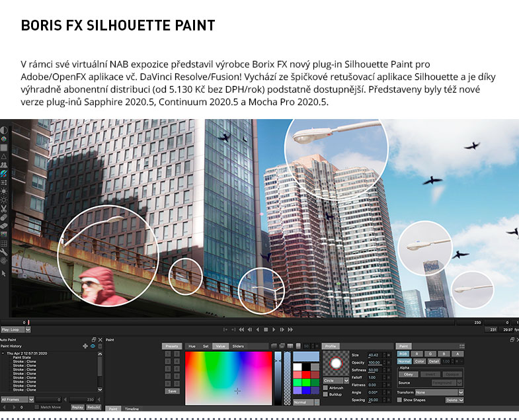Screen dimensions: 519x420
Task: Toggle the G channel button
Action: pyautogui.click(x=430, y=354)
